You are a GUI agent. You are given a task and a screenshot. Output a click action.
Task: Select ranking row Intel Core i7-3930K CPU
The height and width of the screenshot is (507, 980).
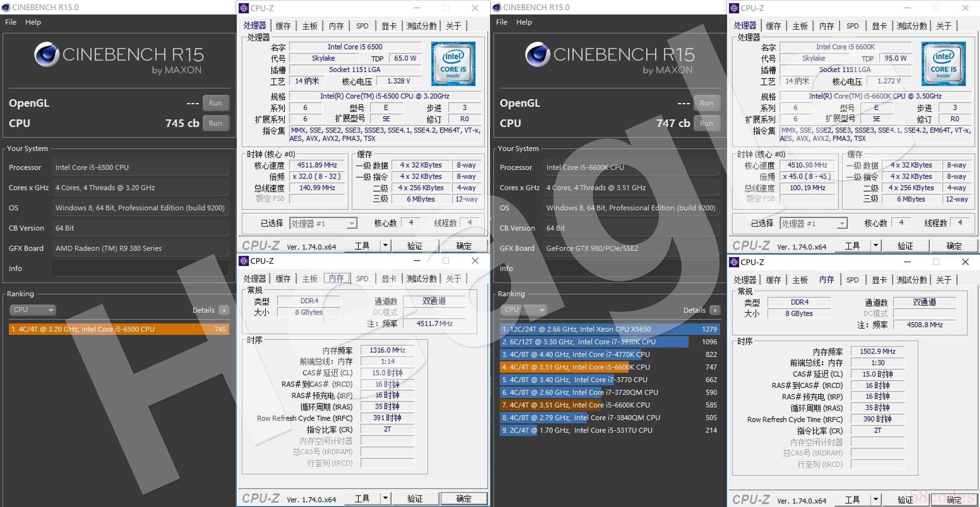[x=609, y=342]
